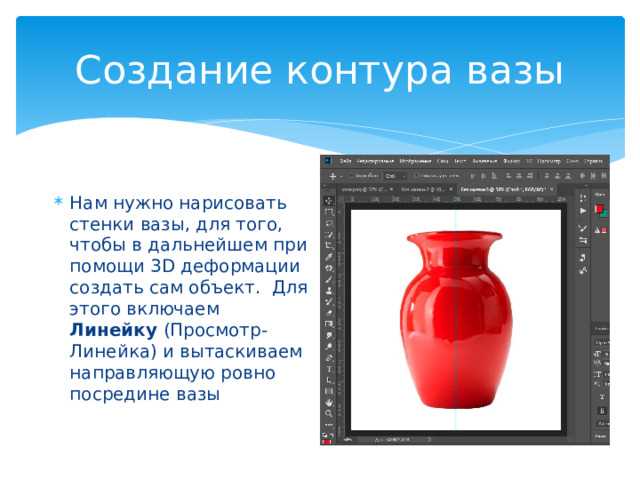Click the foreground/background color swatches
The height and width of the screenshot is (480, 640).
pyautogui.click(x=600, y=211)
